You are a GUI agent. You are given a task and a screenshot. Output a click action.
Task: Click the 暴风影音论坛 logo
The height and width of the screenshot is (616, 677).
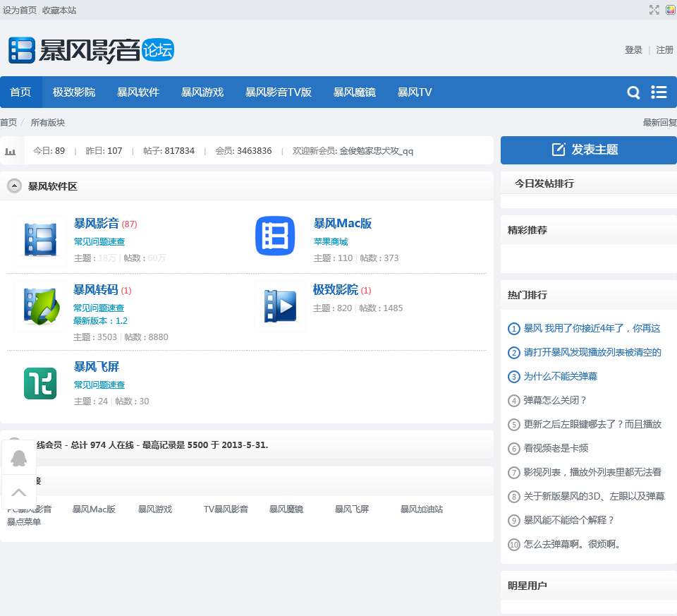[x=91, y=50]
